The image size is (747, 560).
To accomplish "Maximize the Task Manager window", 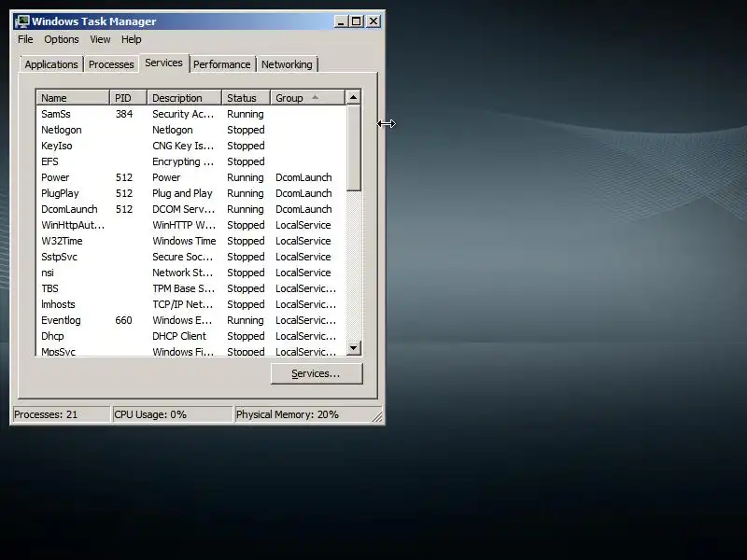I will pyautogui.click(x=356, y=21).
